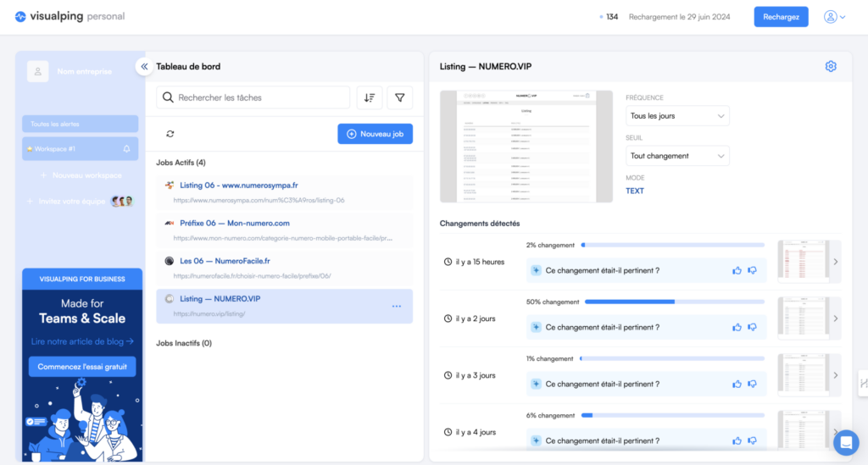Viewport: 868px width, 465px height.
Task: Click thumbs down for 50% changement
Action: tap(753, 327)
